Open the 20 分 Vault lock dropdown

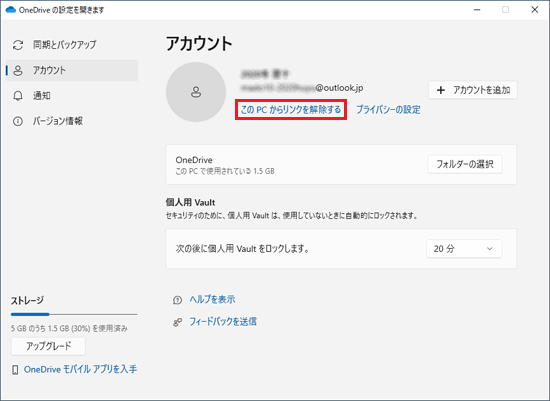(464, 249)
